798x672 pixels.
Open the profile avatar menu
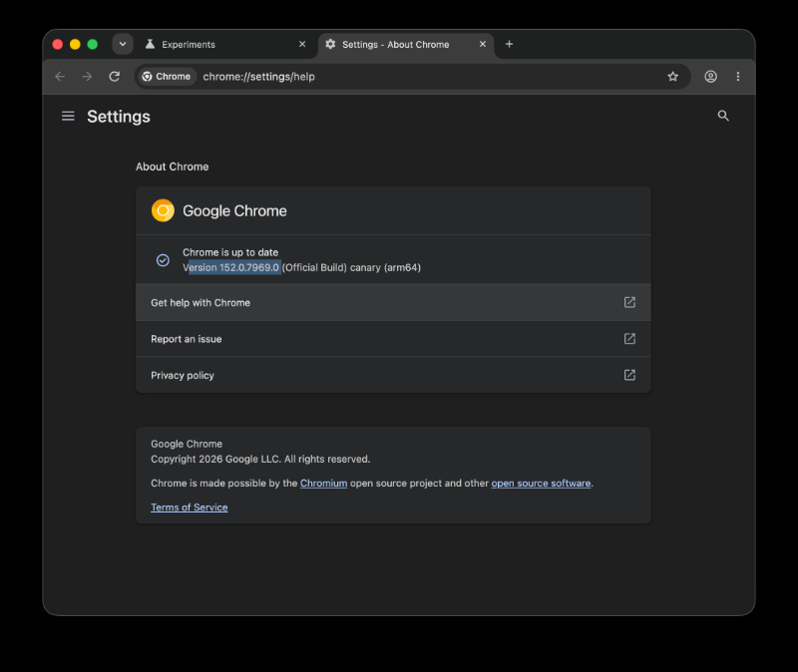point(710,77)
